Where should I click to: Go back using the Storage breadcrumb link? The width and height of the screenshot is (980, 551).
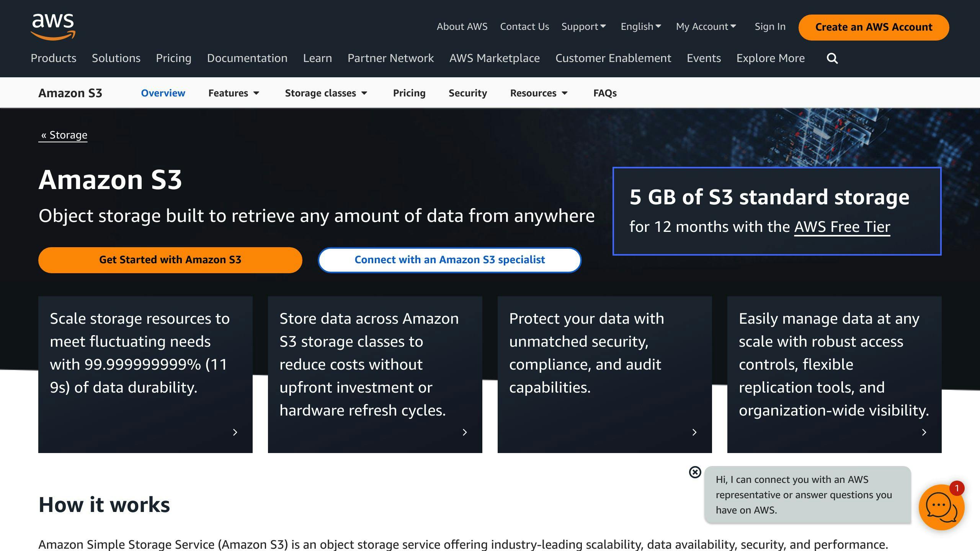point(63,135)
